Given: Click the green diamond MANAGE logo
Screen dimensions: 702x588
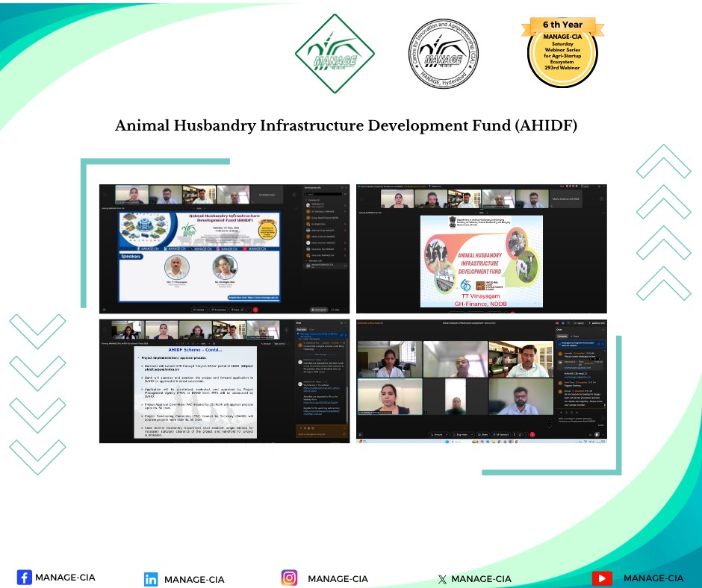Looking at the screenshot, I should [335, 54].
